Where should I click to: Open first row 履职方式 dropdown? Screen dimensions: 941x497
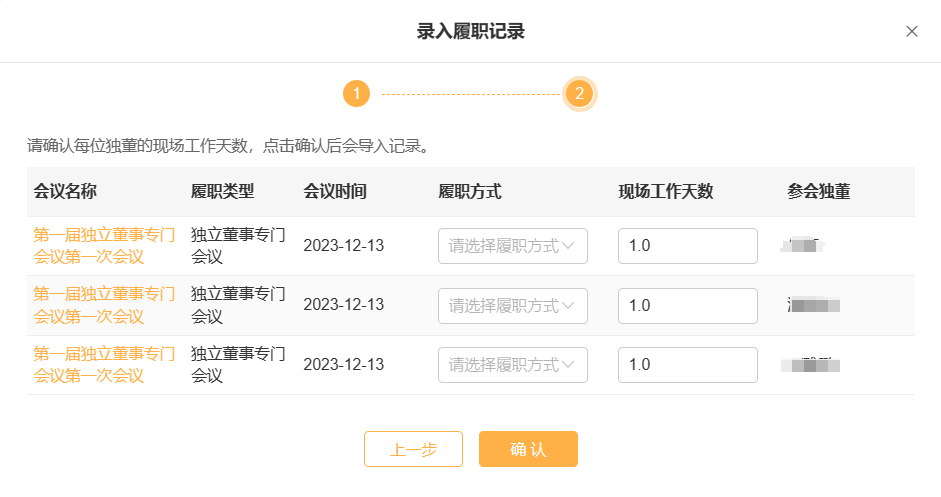pyautogui.click(x=512, y=246)
